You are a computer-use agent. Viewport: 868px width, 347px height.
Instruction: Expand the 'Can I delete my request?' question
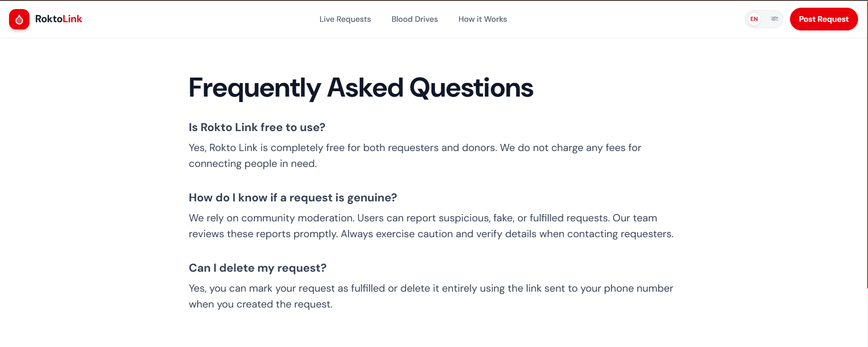click(x=257, y=268)
